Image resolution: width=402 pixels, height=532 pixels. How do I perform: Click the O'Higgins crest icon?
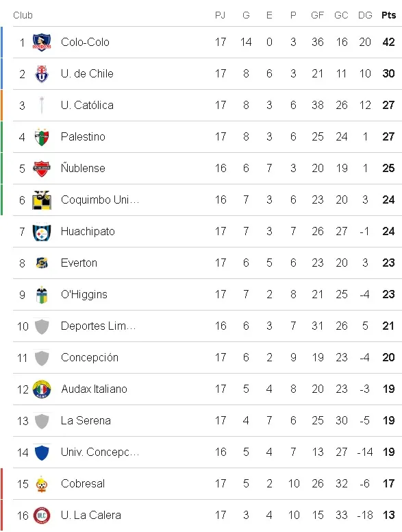42,295
